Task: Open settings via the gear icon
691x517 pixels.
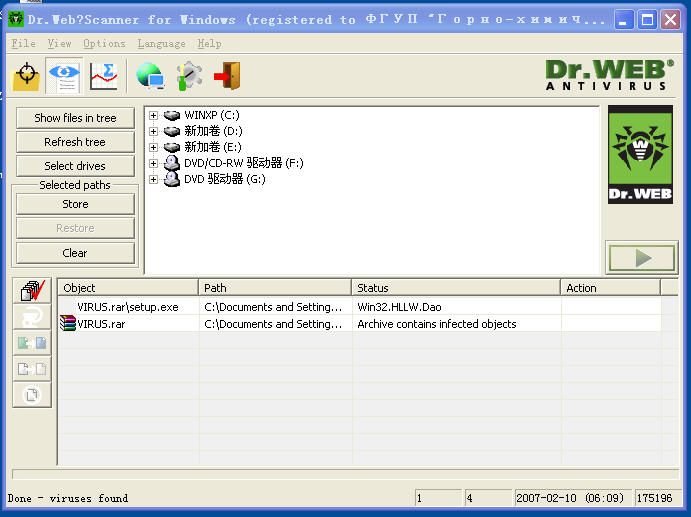Action: [188, 76]
